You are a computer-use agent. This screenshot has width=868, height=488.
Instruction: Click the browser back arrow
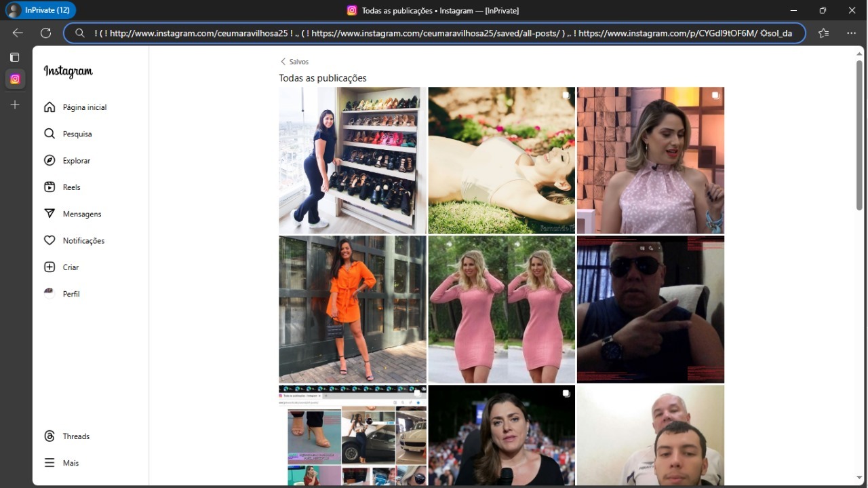[x=18, y=33]
